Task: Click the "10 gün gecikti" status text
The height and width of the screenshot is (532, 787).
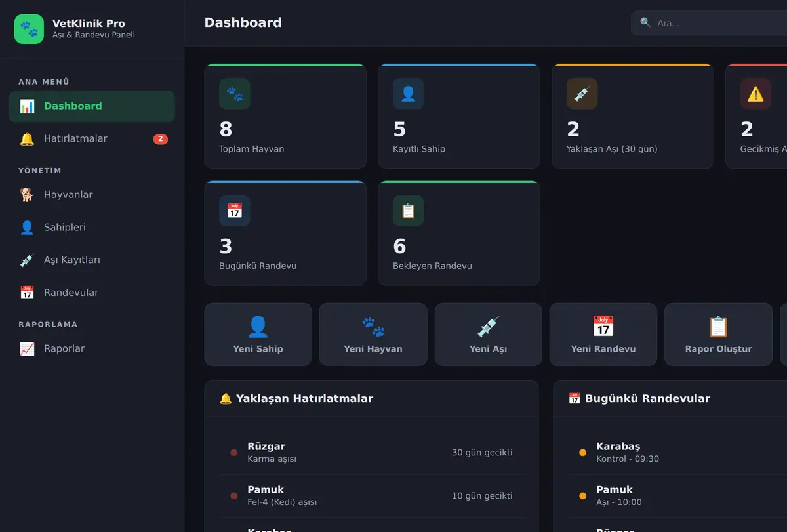Action: point(482,496)
